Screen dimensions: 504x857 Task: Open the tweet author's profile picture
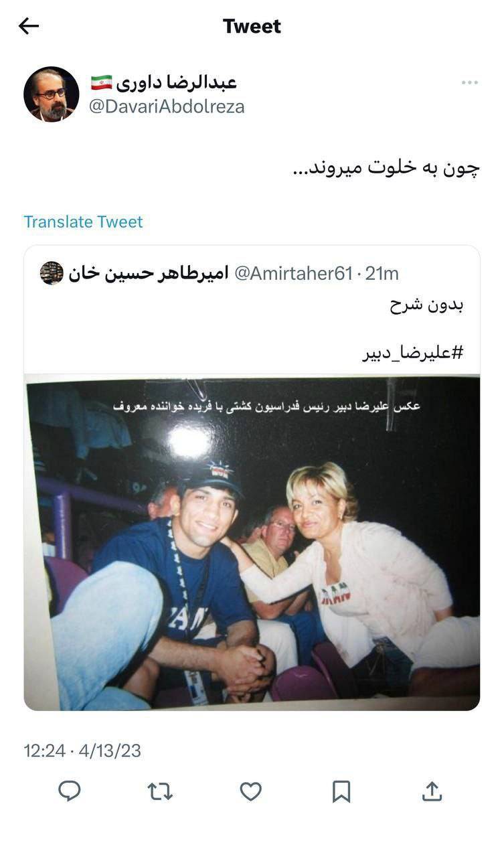coord(52,94)
